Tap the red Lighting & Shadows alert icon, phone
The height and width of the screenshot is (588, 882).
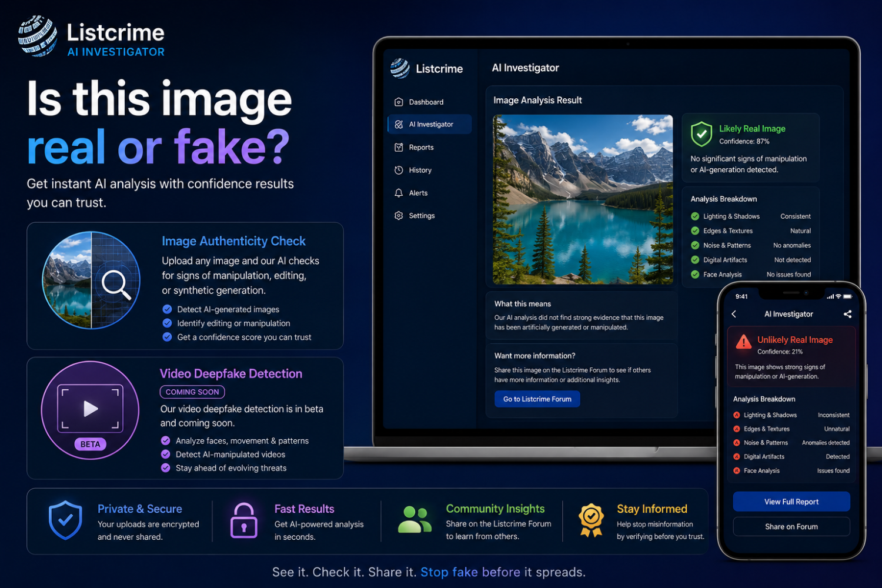[737, 415]
